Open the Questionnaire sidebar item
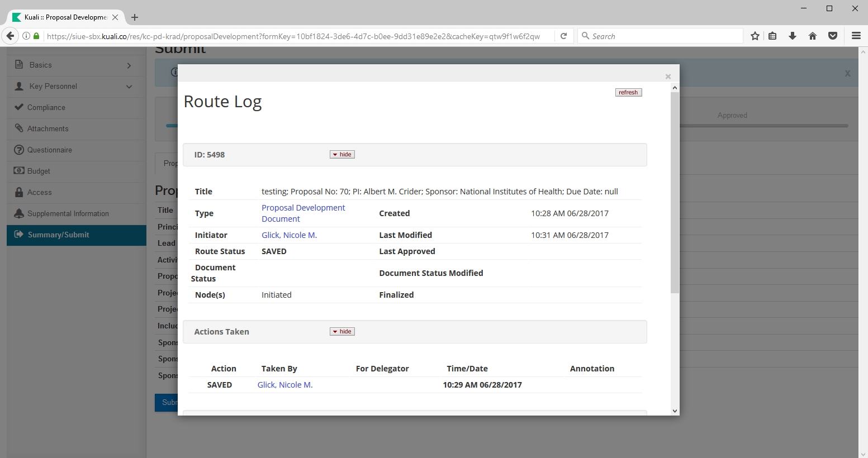Viewport: 868px width, 458px height. pos(49,150)
